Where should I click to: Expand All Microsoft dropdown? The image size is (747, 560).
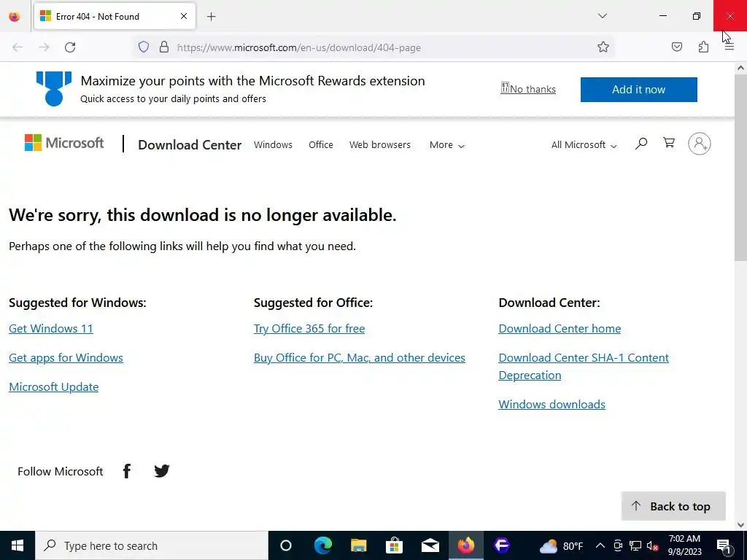tap(584, 145)
